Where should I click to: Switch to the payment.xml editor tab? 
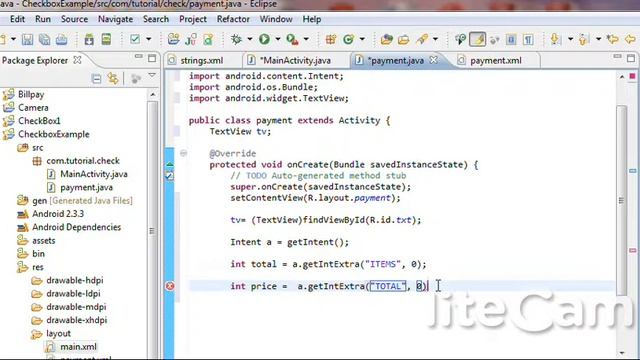496,60
